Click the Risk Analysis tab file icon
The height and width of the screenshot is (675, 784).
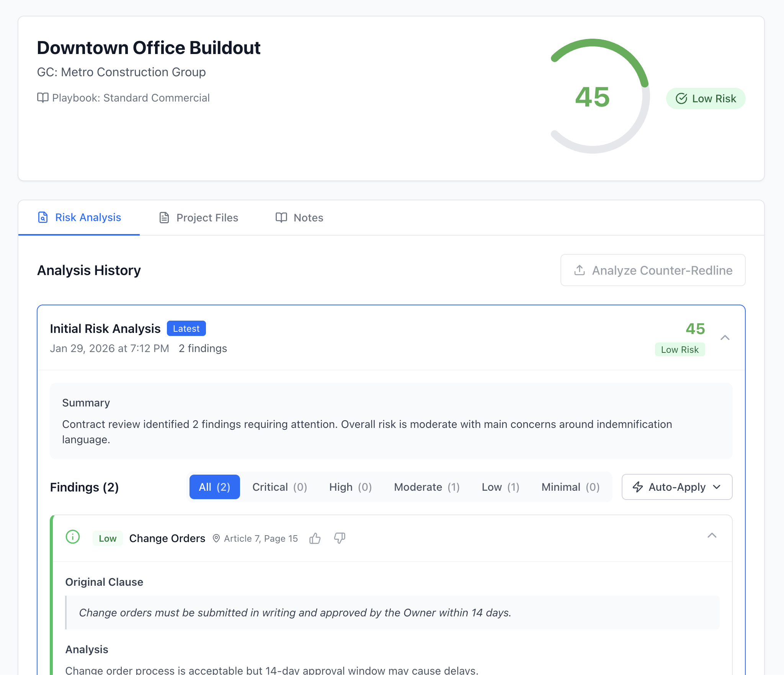point(42,217)
